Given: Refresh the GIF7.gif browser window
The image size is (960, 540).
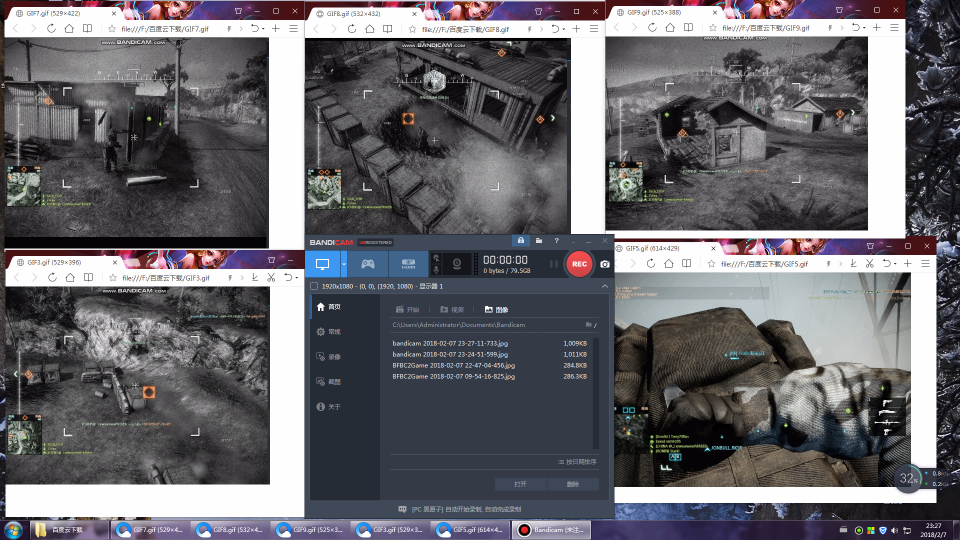Looking at the screenshot, I should coord(51,29).
